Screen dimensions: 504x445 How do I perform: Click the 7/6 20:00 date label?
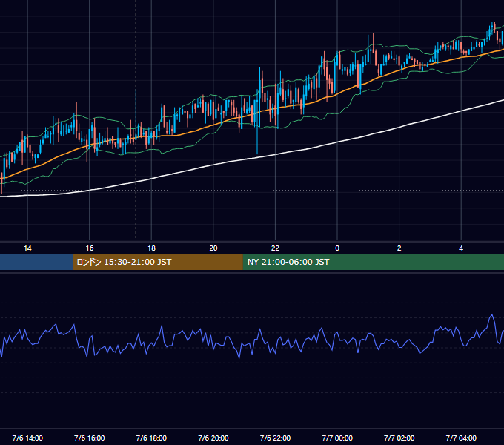213,438
